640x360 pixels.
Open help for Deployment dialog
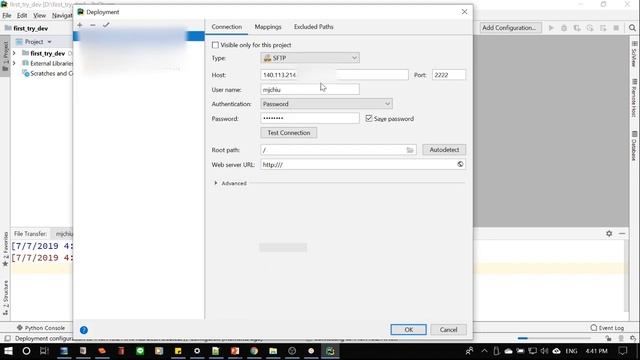point(84,330)
